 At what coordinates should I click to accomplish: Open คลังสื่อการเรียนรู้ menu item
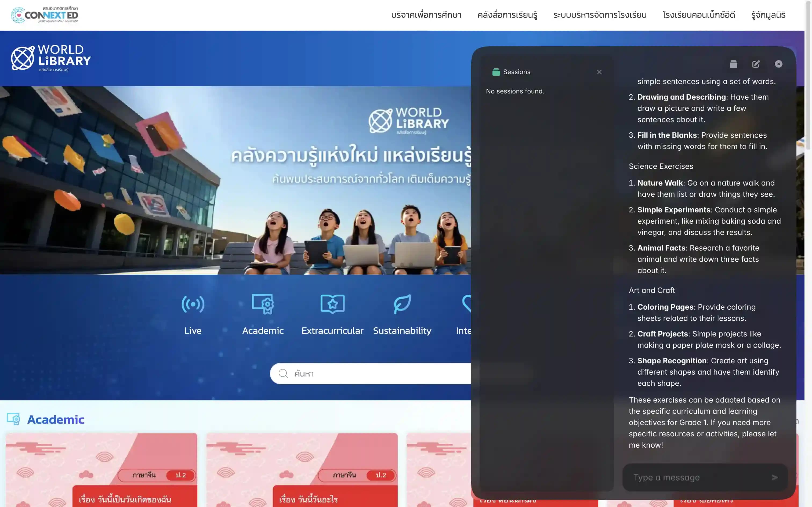(507, 15)
